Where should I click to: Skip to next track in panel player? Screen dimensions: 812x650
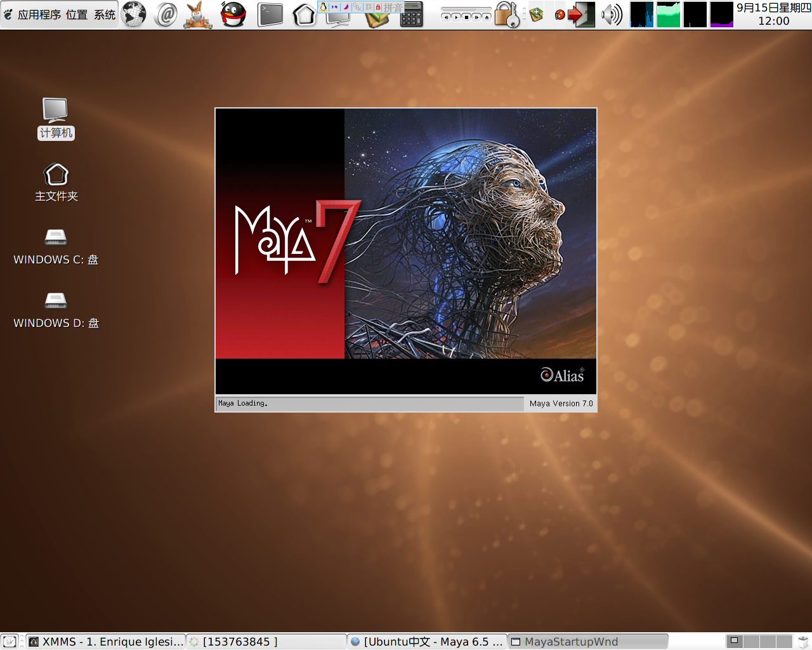(477, 17)
